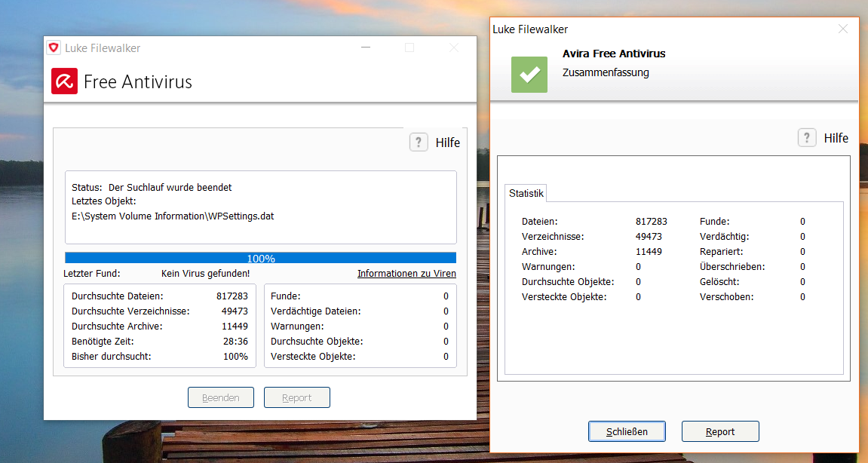Open the Informationen zu Viren link

point(407,274)
